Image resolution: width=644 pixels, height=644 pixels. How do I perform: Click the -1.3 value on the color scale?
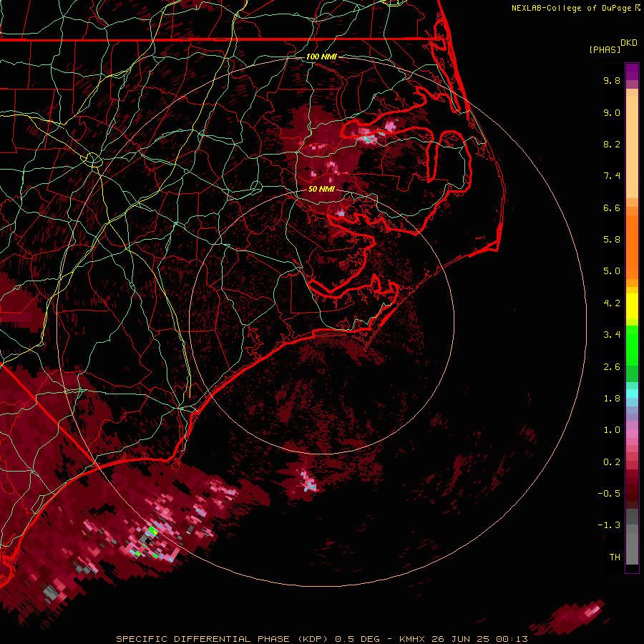click(609, 525)
